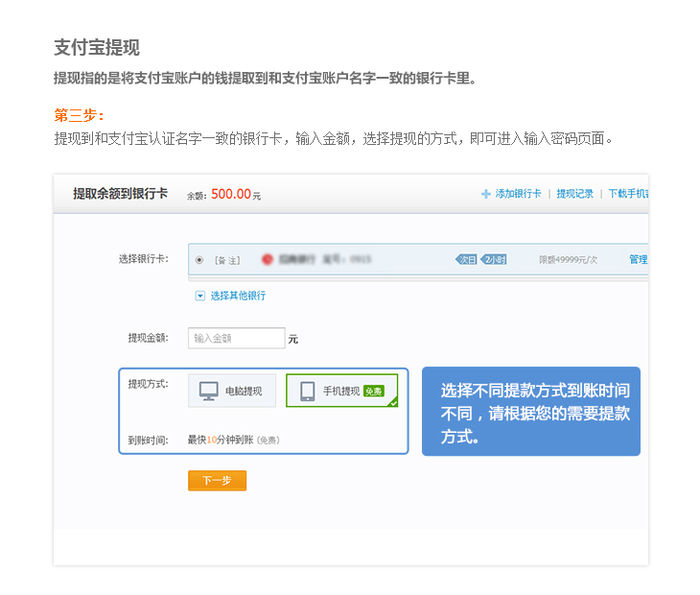The image size is (700, 595).
Task: Click the green 免费 badge
Action: (x=374, y=392)
